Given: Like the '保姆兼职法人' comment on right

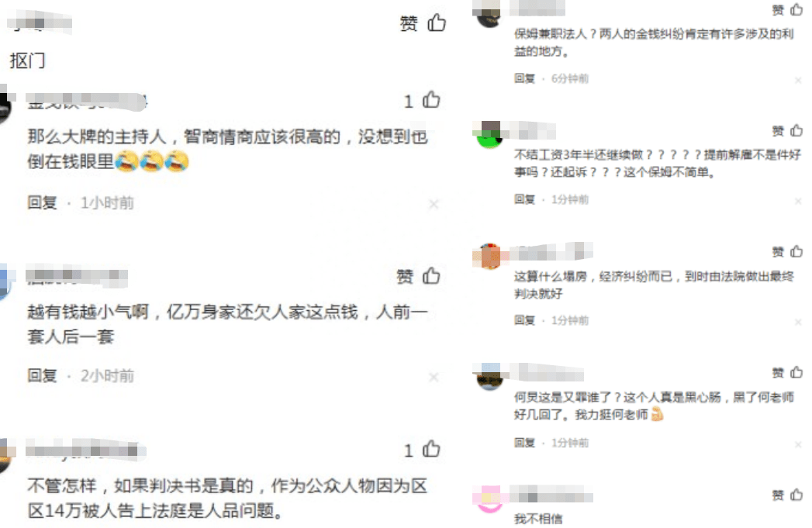Looking at the screenshot, I should [x=796, y=9].
